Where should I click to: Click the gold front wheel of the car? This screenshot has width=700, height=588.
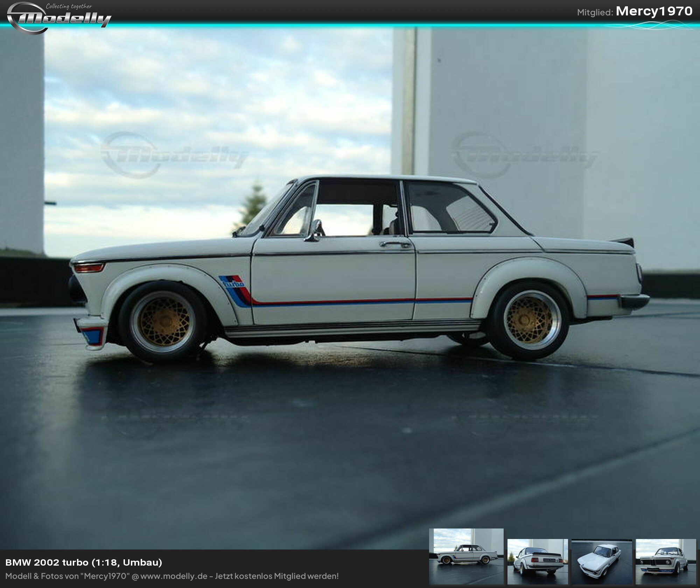click(164, 322)
